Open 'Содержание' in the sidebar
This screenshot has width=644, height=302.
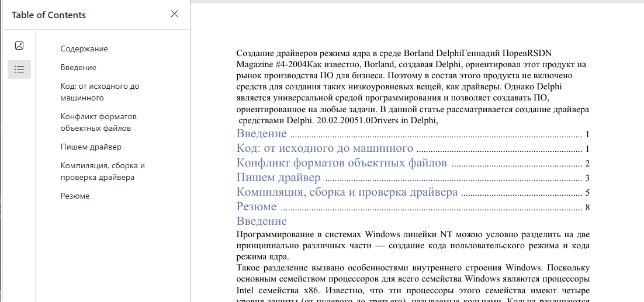coord(84,49)
